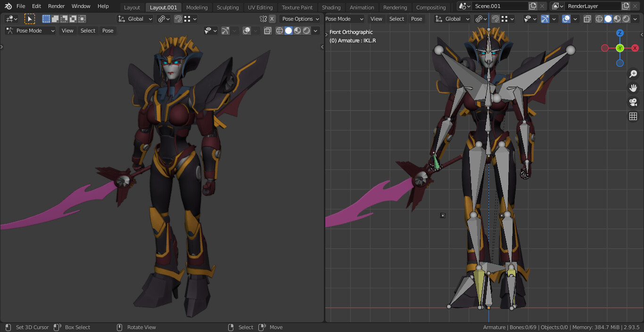Open the Global transform orientation dropdown
The image size is (644, 332).
[135, 19]
